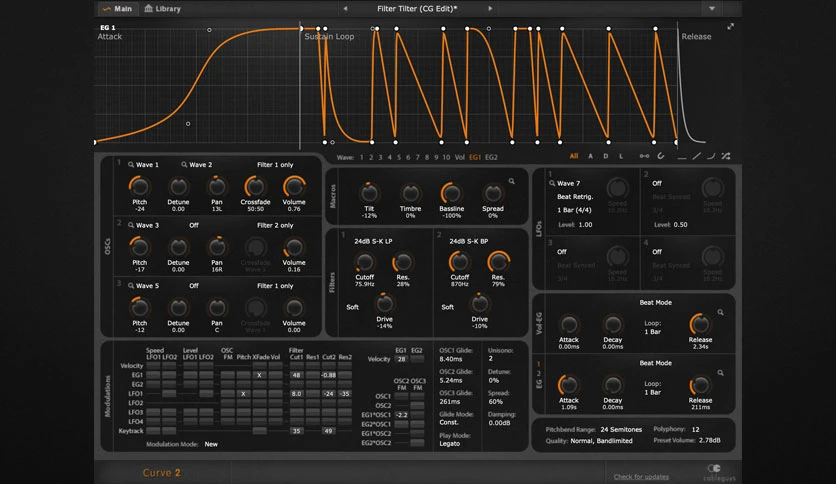Open OSC 1 'Filter 1 only' routing dropdown
The height and width of the screenshot is (484, 836).
click(x=275, y=165)
